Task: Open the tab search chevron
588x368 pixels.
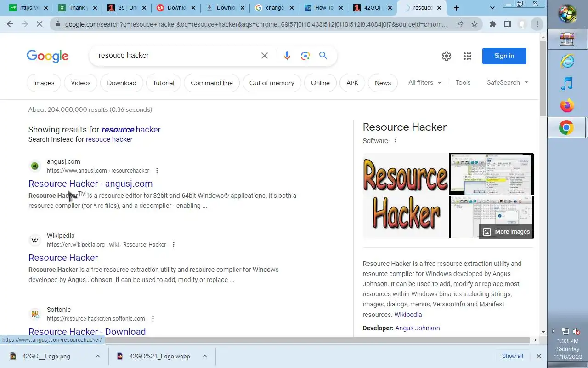Action: [x=492, y=8]
